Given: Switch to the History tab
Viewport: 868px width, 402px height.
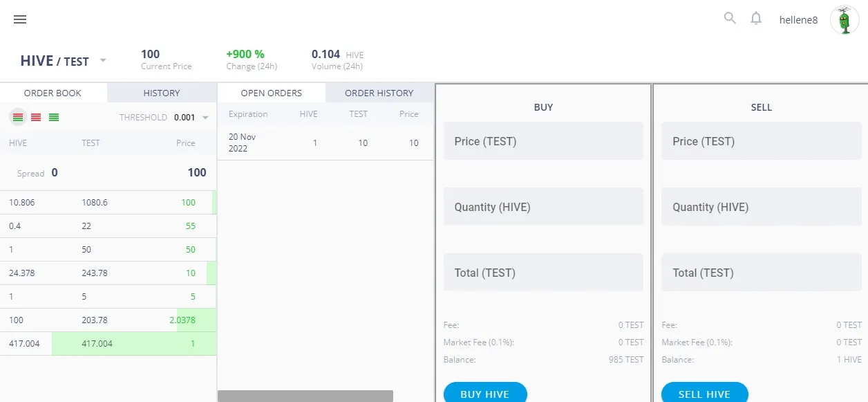Looking at the screenshot, I should [x=162, y=93].
